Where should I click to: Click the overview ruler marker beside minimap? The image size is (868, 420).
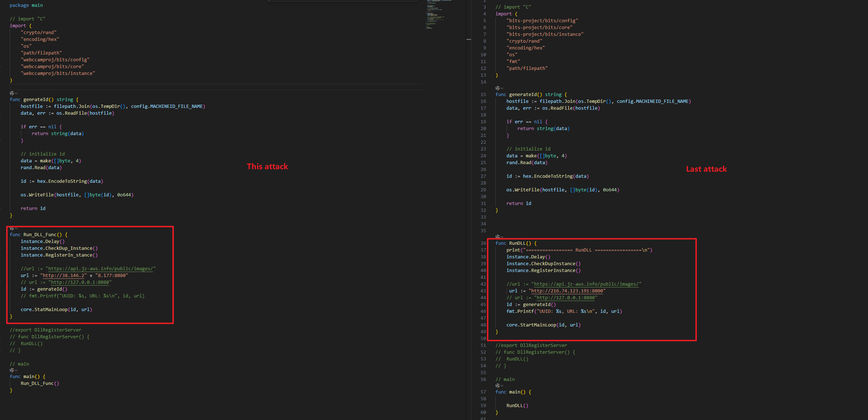tap(469, 39)
